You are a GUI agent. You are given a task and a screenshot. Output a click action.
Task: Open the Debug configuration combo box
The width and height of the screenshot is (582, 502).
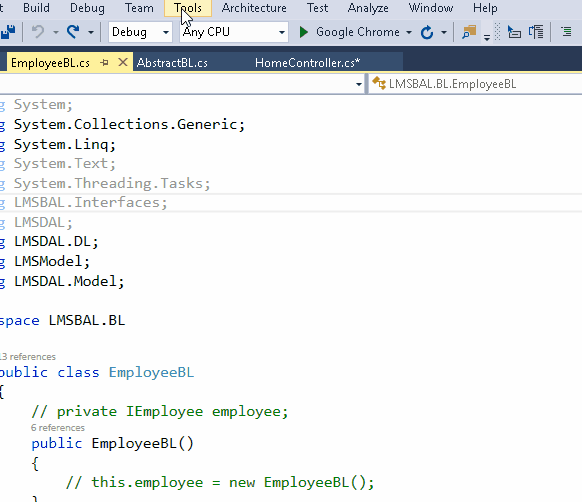140,32
